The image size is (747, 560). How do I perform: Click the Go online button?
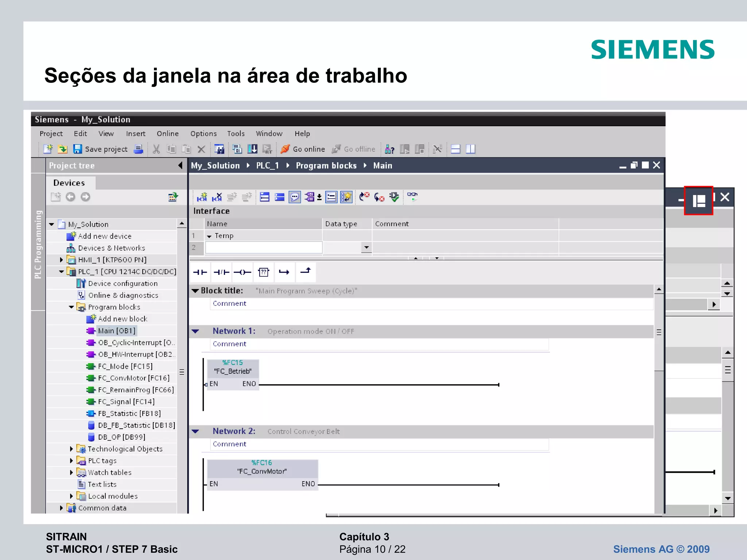point(303,149)
